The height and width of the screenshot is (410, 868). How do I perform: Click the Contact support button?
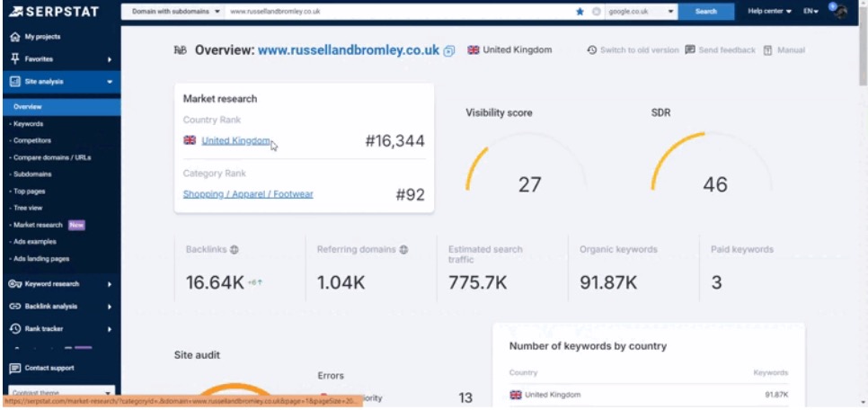49,368
